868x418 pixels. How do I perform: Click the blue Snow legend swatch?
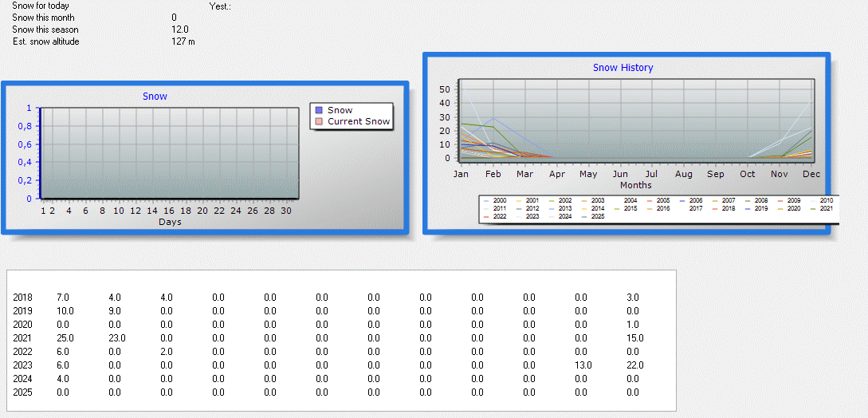click(x=319, y=111)
